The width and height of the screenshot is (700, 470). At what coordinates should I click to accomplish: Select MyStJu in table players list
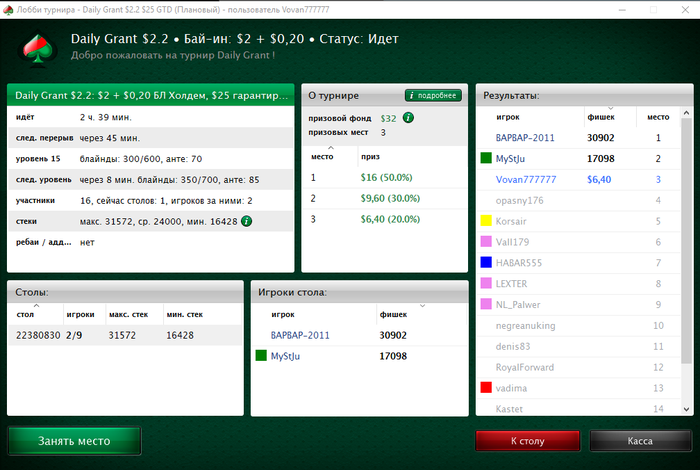pyautogui.click(x=285, y=356)
